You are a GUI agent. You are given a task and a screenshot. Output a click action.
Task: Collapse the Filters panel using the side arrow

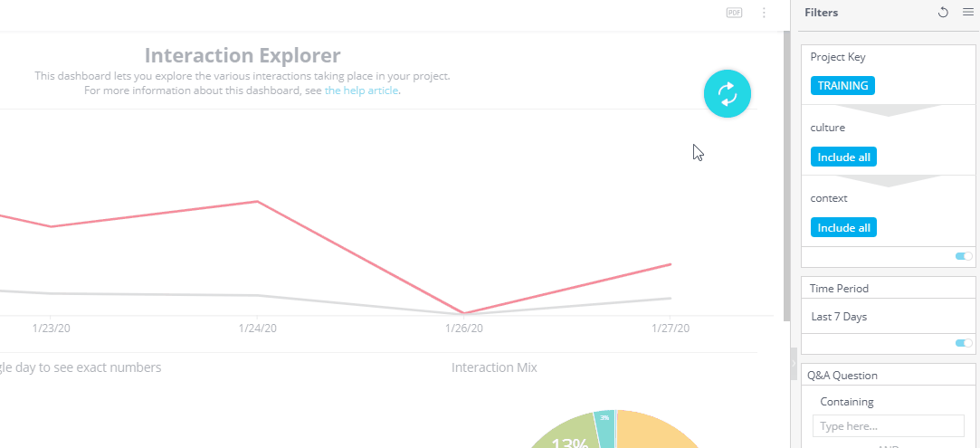pyautogui.click(x=794, y=359)
